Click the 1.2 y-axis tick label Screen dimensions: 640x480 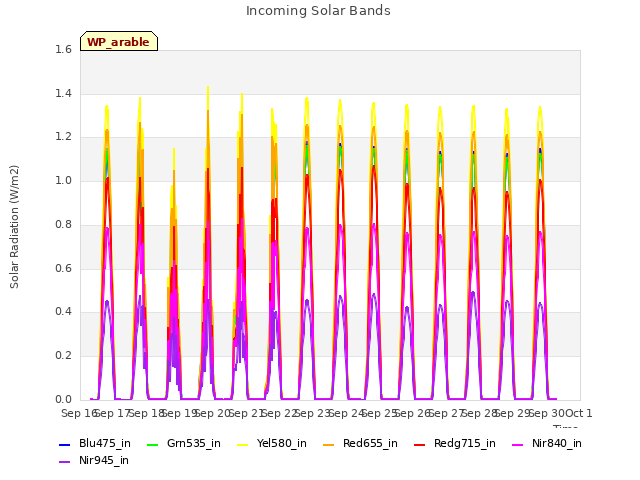point(63,137)
